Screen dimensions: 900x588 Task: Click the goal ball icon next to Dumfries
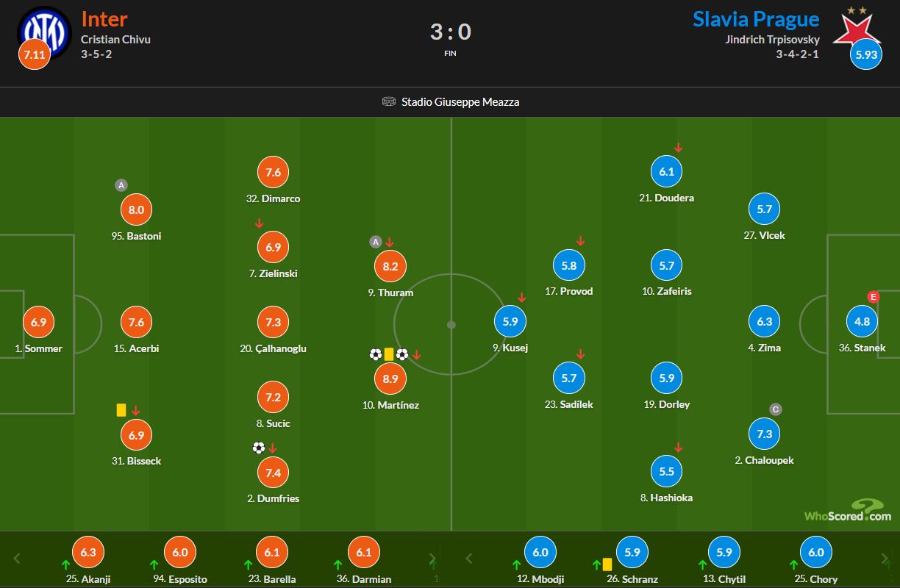coord(258,448)
